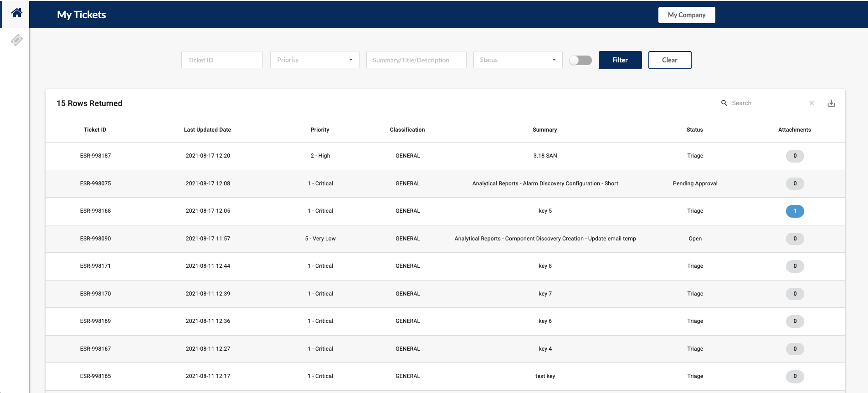
Task: Toggle the switch beside Status filter
Action: (x=580, y=60)
